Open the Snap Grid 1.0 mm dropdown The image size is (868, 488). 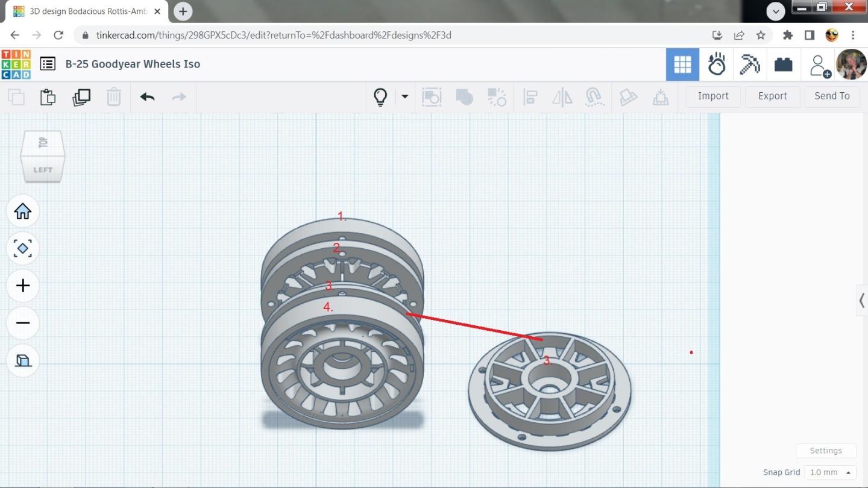(x=831, y=472)
